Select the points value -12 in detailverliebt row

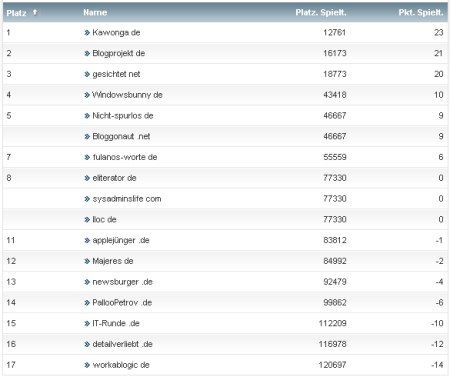click(x=437, y=344)
